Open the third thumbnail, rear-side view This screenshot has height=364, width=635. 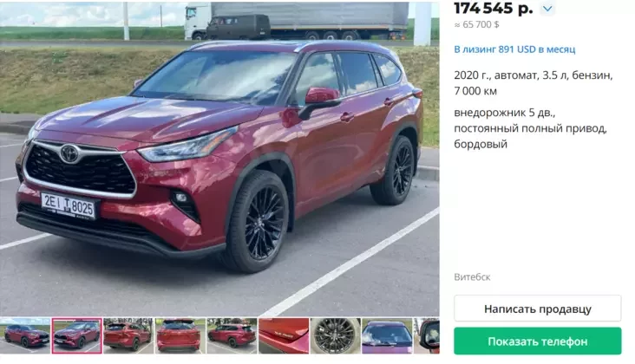point(128,335)
